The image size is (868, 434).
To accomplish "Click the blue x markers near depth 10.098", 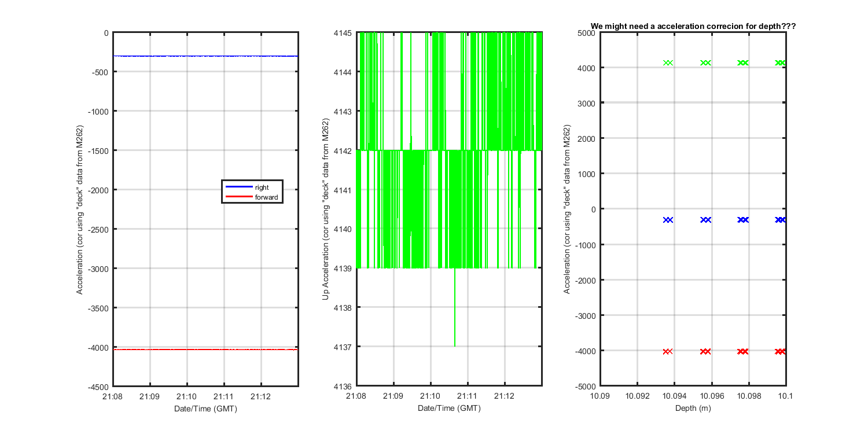I will (x=743, y=220).
